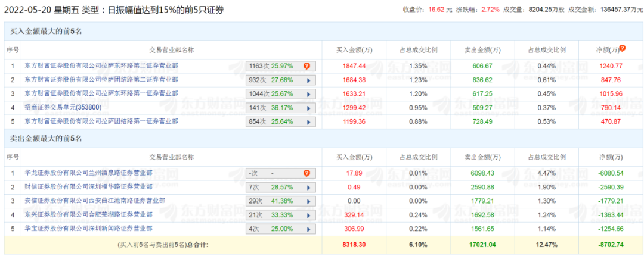Select the net amount 470.87 cell

(x=611, y=122)
